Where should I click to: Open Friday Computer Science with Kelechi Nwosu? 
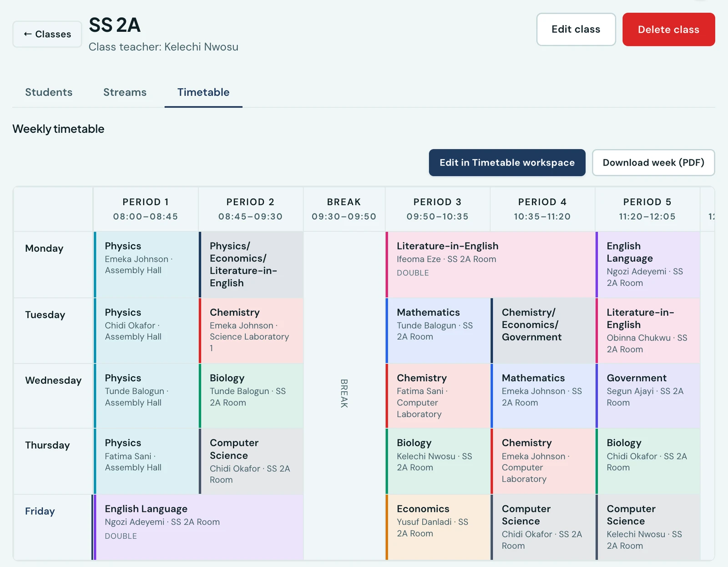point(648,527)
